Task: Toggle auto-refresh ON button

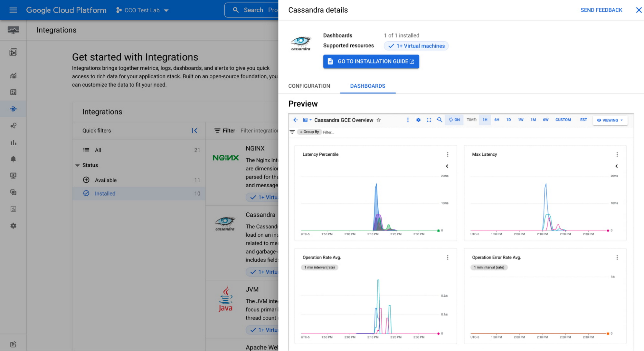Action: [454, 120]
